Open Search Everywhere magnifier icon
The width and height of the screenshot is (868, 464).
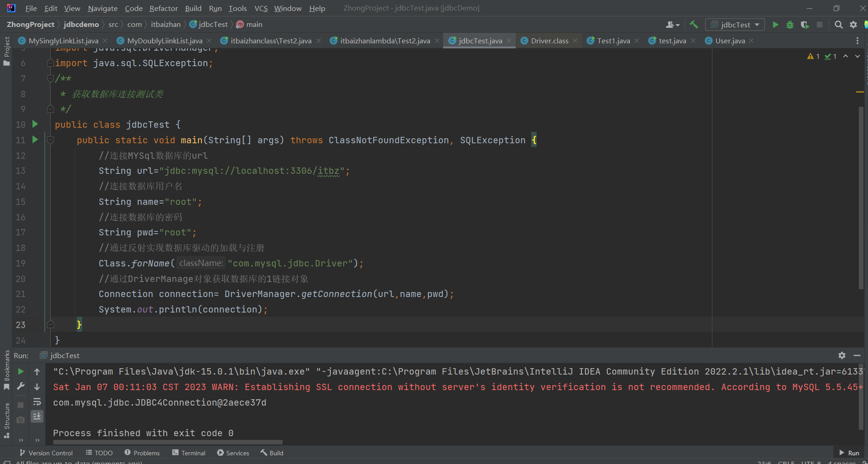(x=838, y=25)
